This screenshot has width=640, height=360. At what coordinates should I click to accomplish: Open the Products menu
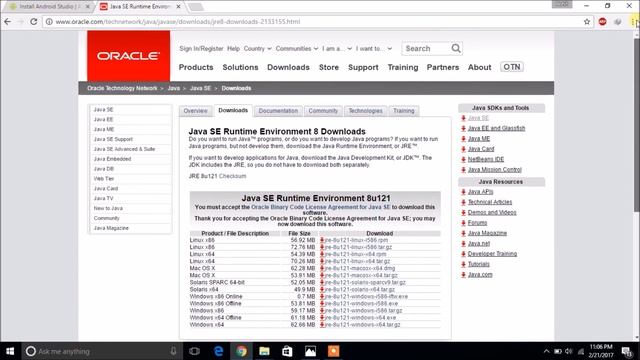[196, 67]
